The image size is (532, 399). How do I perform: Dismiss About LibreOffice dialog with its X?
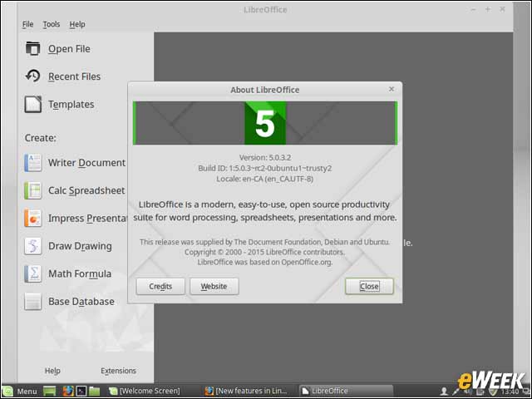coord(392,89)
